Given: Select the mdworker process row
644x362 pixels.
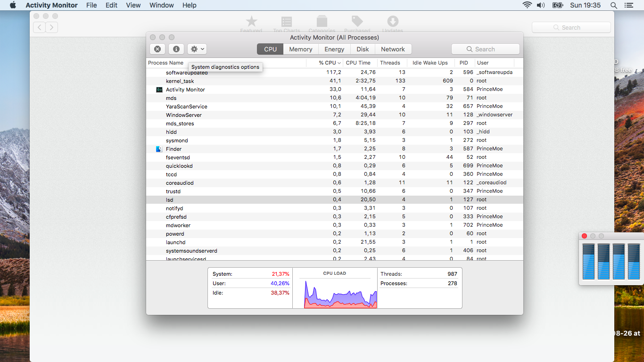Looking at the screenshot, I should [335, 225].
